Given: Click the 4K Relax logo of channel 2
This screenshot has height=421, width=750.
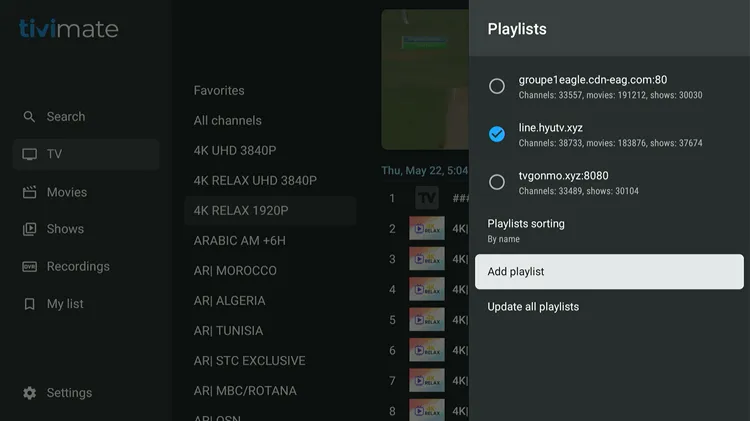Looking at the screenshot, I should pos(427,228).
